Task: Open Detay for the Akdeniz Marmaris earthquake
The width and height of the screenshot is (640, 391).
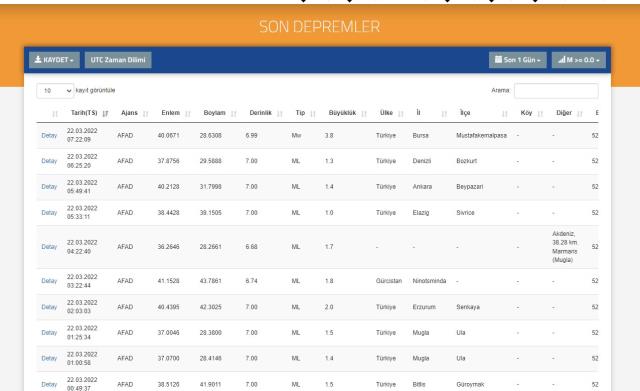Action: pos(49,247)
